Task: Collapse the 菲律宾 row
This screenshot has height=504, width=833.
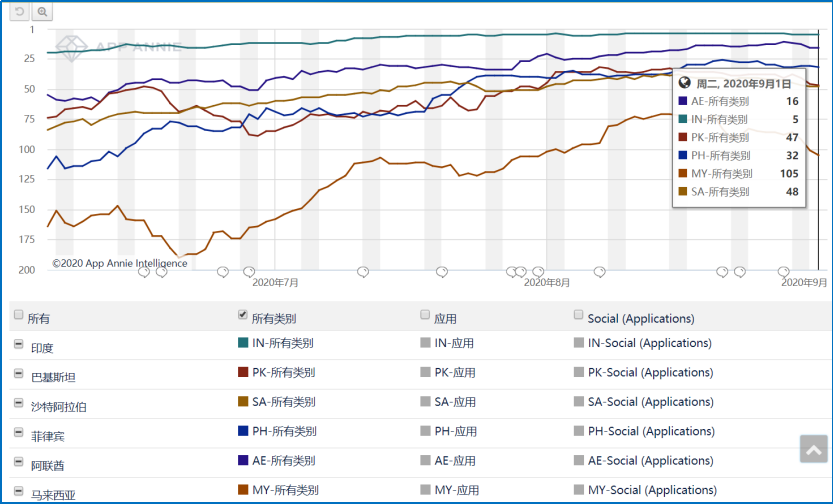Action: [x=19, y=433]
